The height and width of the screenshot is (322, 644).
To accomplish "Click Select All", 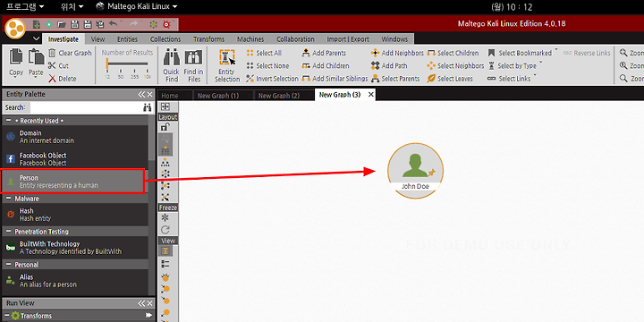I will 264,53.
